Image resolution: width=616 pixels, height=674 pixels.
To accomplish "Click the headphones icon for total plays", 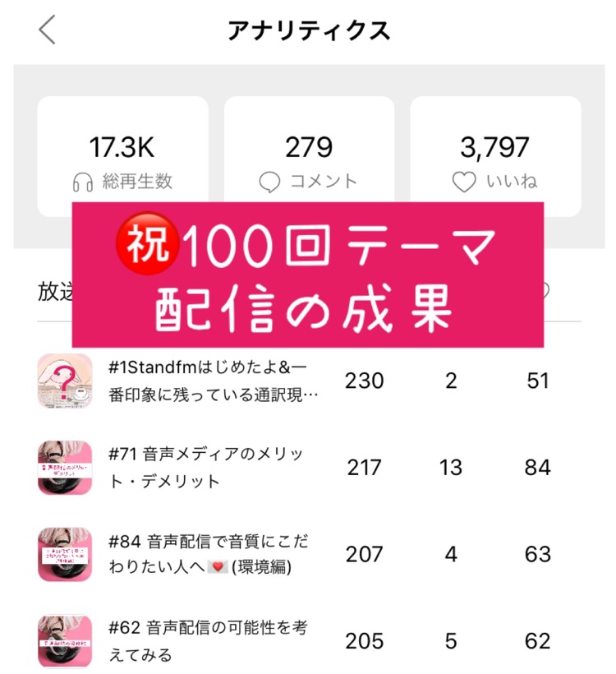I will click(x=83, y=182).
